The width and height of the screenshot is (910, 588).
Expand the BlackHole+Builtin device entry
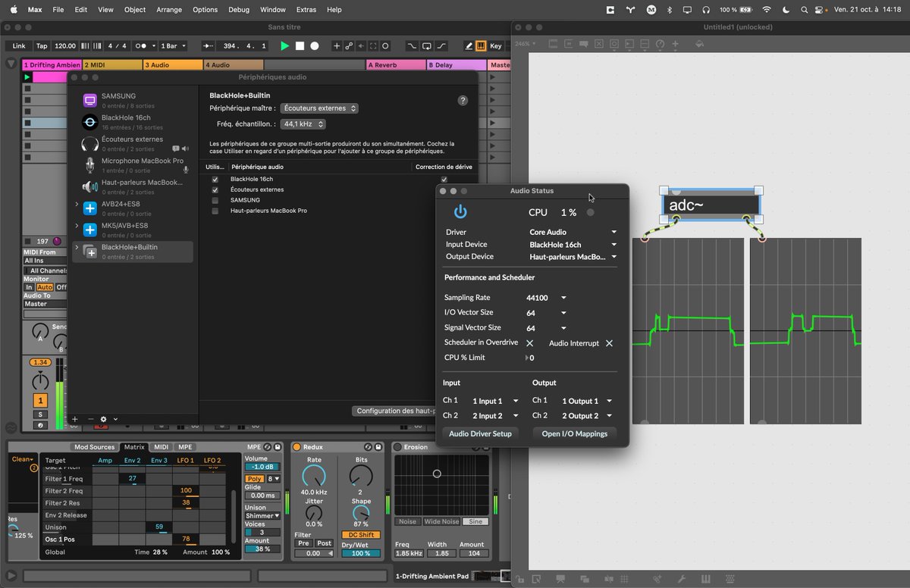coord(77,247)
